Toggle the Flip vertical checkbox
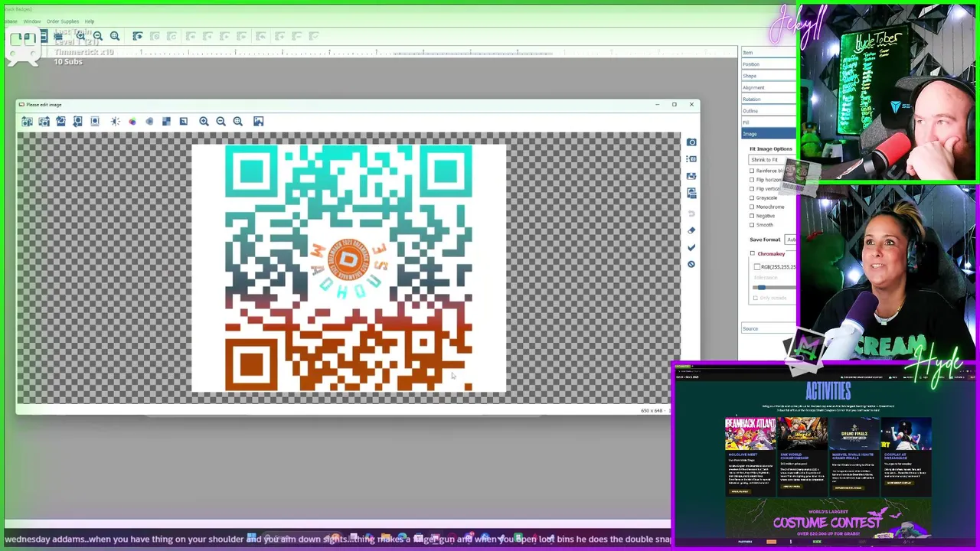The width and height of the screenshot is (980, 551). click(x=752, y=189)
